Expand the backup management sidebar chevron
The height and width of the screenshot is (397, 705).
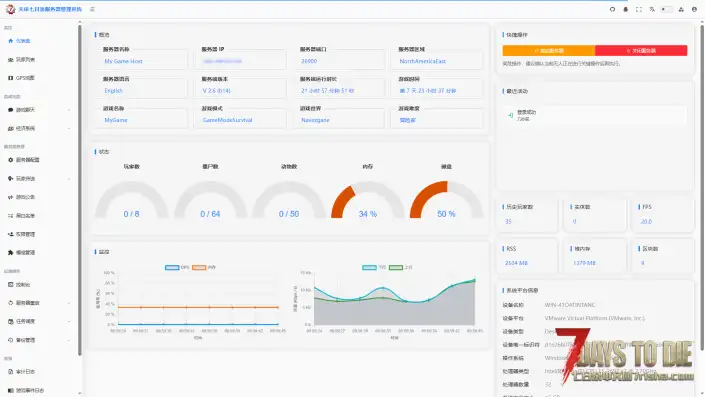(x=69, y=340)
